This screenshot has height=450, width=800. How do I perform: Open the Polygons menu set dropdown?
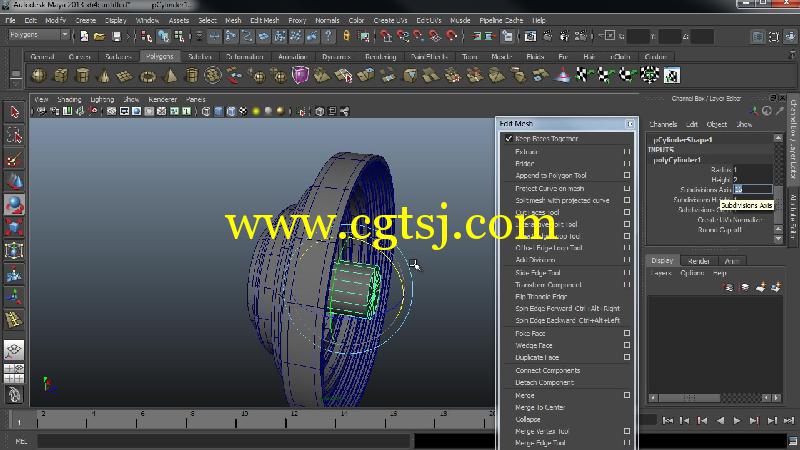coord(39,35)
